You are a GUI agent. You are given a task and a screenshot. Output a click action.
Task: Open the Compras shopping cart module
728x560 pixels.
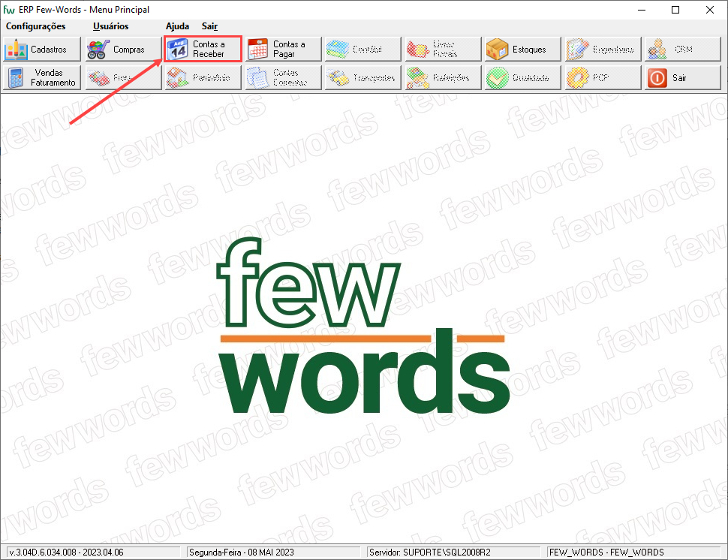(122, 50)
